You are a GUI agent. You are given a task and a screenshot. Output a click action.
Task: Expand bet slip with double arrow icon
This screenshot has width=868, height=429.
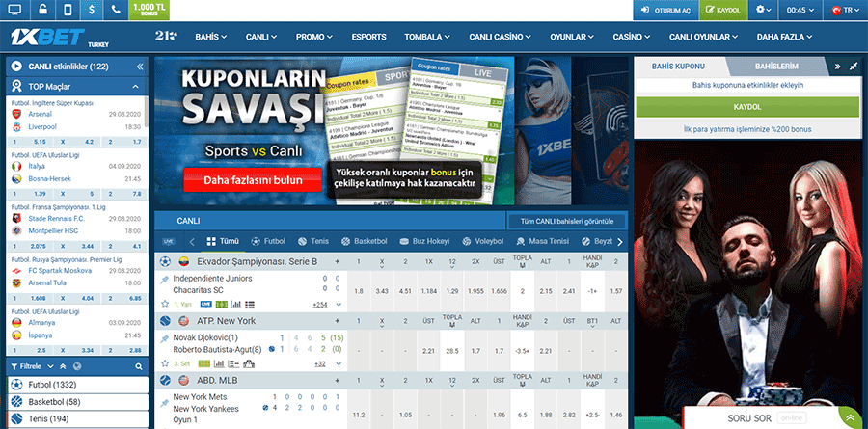(x=838, y=67)
